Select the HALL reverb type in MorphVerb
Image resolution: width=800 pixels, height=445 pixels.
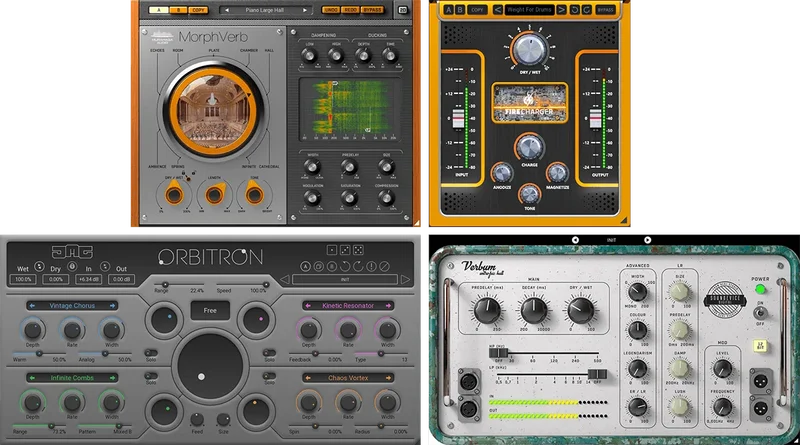click(269, 51)
